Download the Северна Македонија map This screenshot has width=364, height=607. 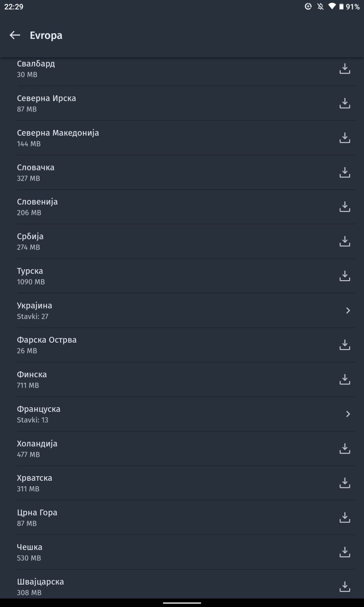point(344,138)
